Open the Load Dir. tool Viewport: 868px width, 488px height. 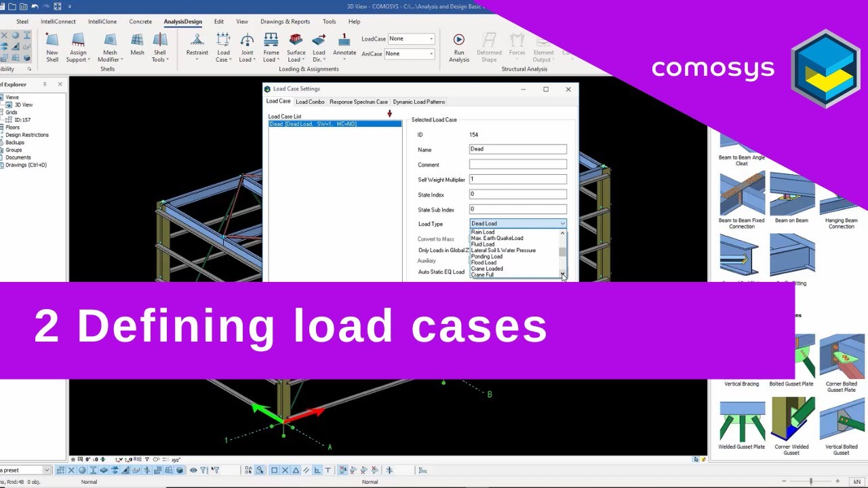319,47
